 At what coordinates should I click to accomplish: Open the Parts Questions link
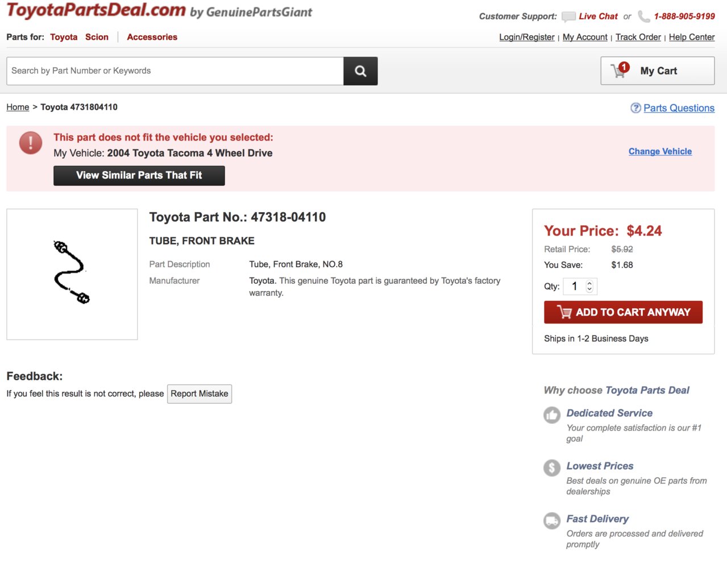click(x=679, y=108)
